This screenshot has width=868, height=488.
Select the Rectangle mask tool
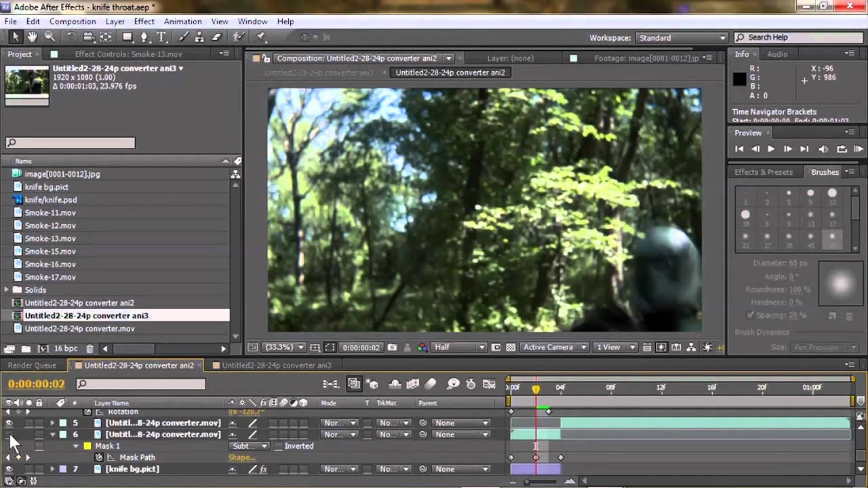click(x=127, y=37)
